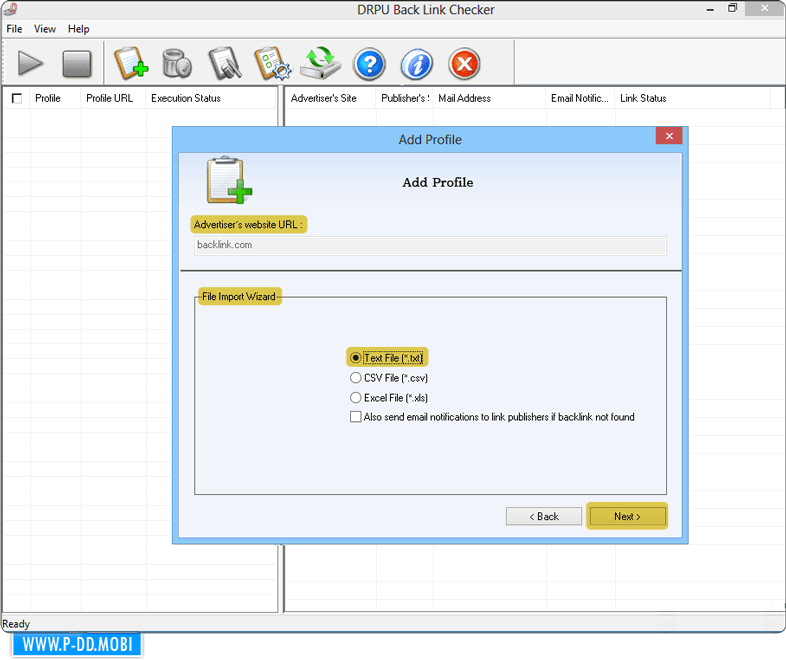786x660 pixels.
Task: Click the Add Profile dialog clipboard icon
Action: click(x=230, y=180)
